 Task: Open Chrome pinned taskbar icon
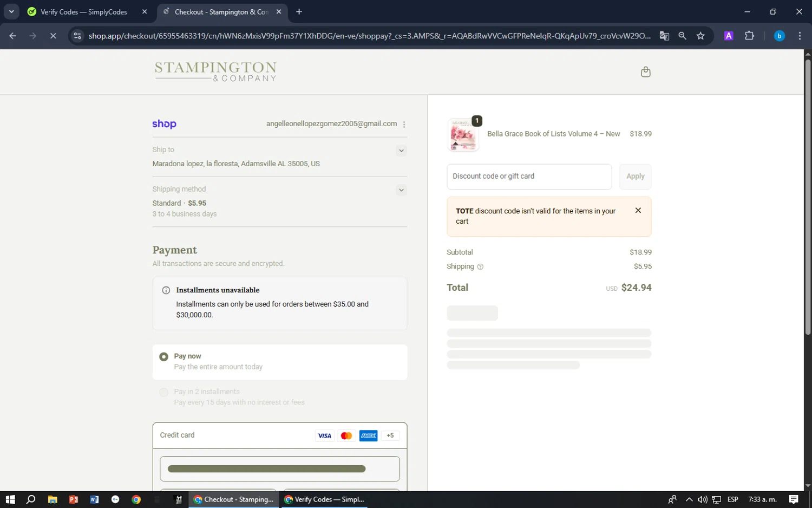click(136, 499)
